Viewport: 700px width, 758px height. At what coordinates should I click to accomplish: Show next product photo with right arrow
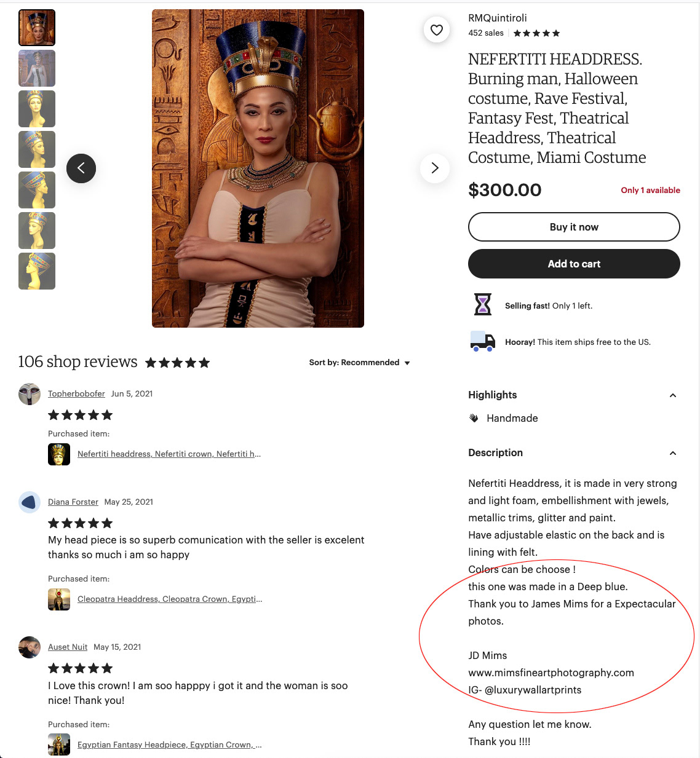435,168
